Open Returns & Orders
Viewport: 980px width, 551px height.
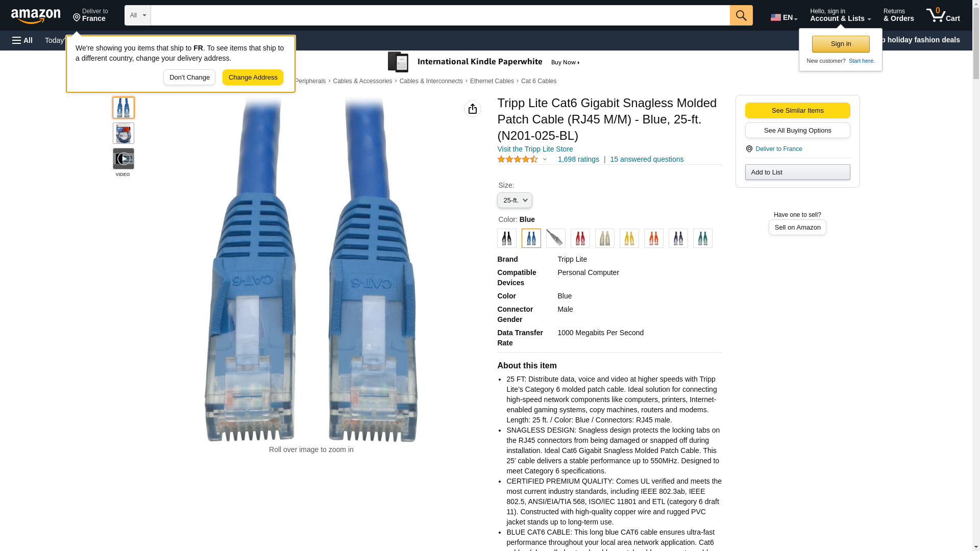coord(898,15)
